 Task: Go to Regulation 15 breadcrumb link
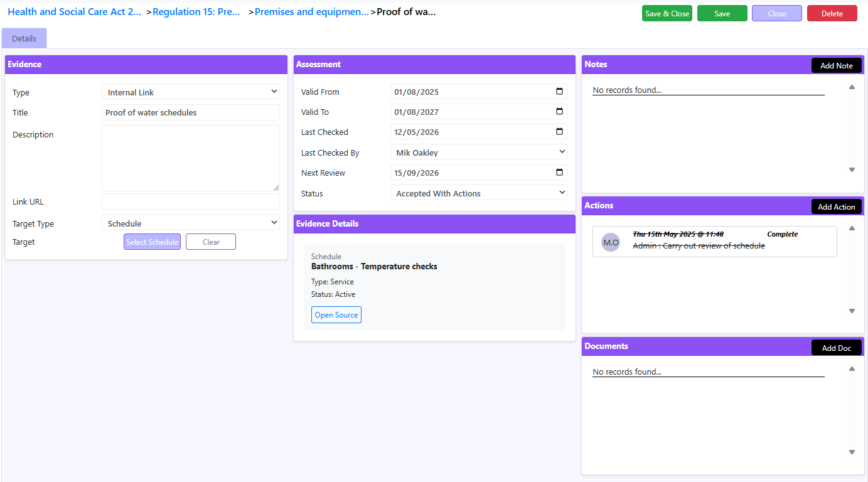coord(196,12)
